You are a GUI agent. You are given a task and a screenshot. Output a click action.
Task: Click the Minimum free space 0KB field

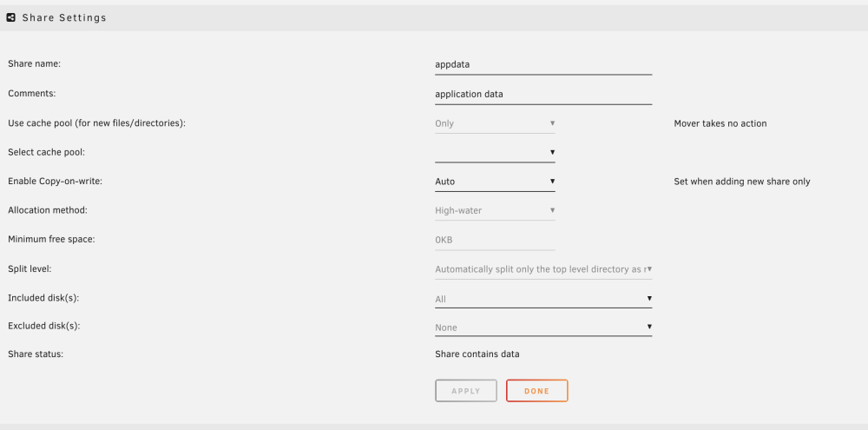(x=495, y=240)
